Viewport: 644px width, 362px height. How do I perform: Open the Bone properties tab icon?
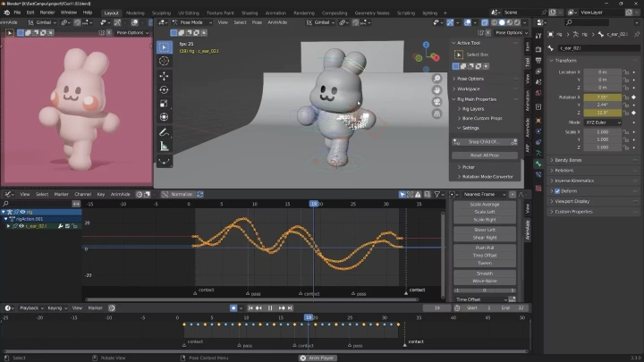point(538,164)
